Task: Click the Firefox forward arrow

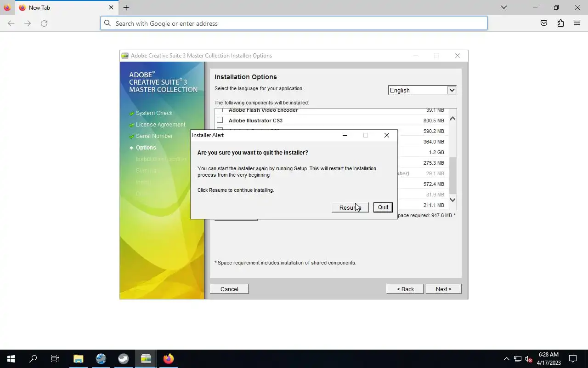Action: (28, 23)
